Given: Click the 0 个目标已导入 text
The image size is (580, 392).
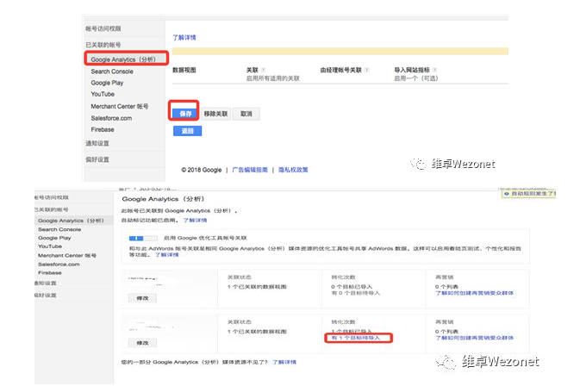Looking at the screenshot, I should coord(352,287).
